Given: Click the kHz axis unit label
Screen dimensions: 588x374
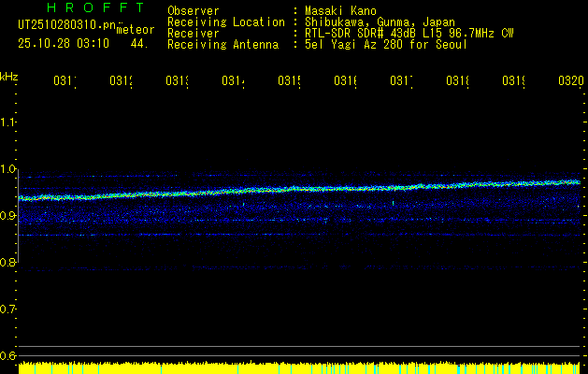Looking at the screenshot, I should tap(8, 76).
